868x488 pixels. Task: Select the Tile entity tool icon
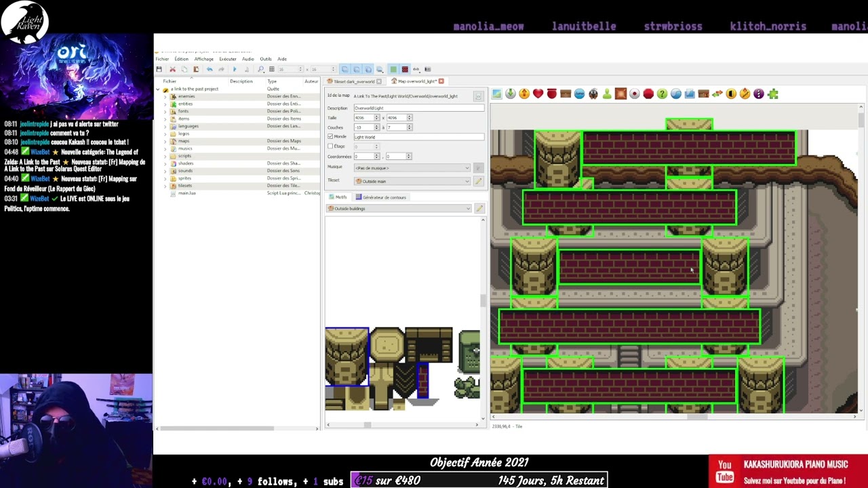tap(496, 94)
